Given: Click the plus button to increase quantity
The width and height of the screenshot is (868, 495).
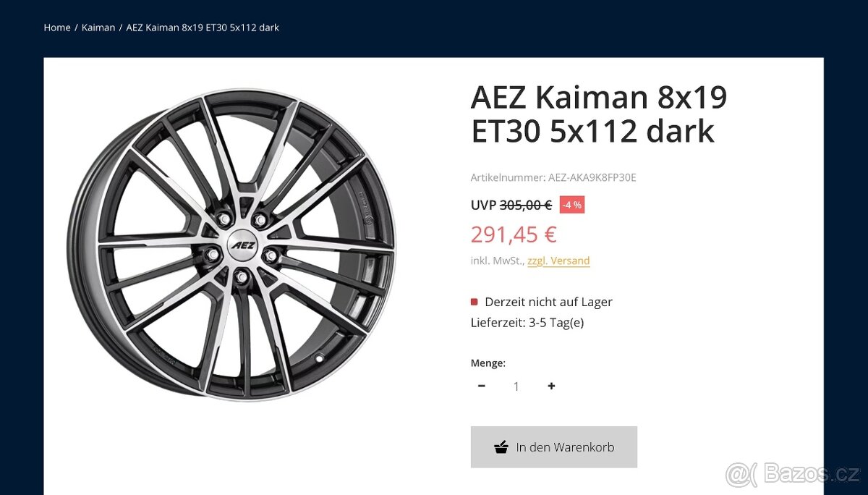Looking at the screenshot, I should coord(551,386).
